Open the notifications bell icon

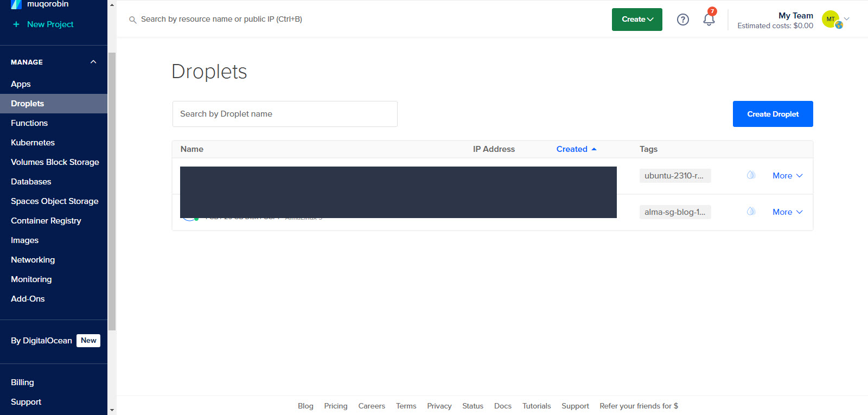pos(709,20)
